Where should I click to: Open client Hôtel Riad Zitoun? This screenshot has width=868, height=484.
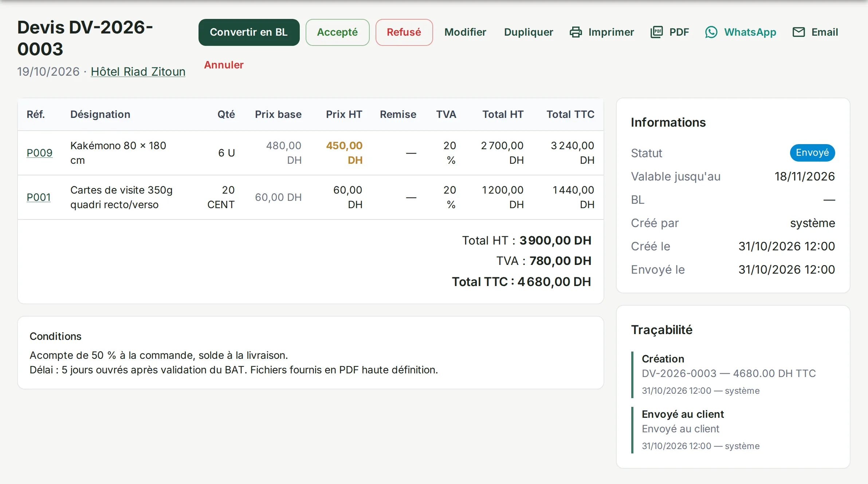point(138,71)
